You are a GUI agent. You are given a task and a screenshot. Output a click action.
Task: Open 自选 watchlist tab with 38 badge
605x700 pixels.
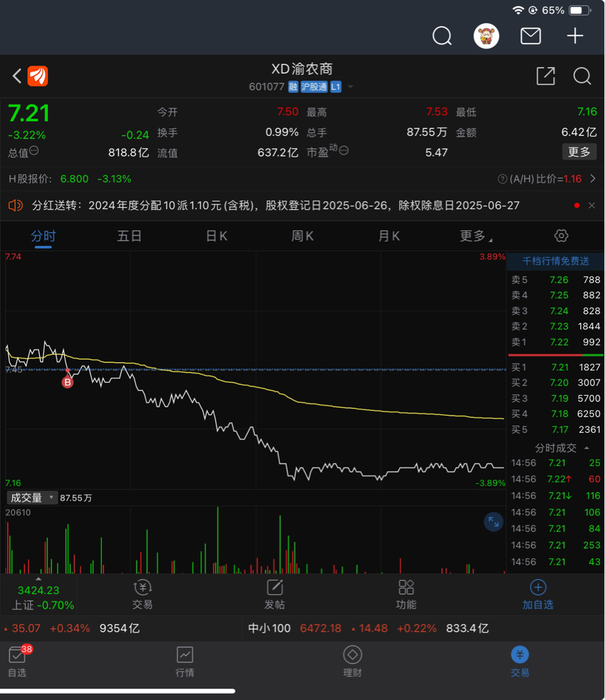pos(18,661)
